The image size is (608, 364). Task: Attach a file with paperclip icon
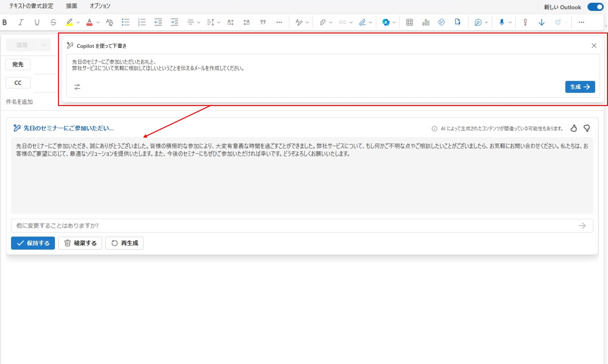(x=322, y=22)
